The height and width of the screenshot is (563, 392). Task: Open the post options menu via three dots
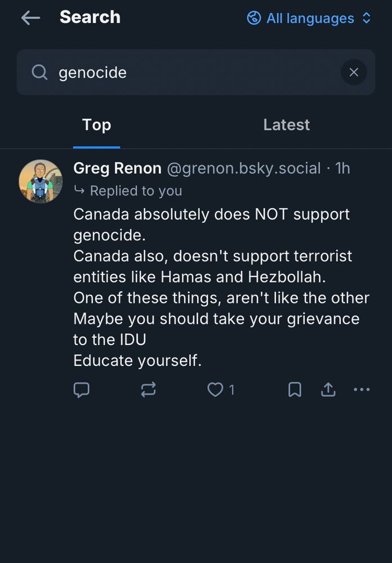click(x=362, y=389)
